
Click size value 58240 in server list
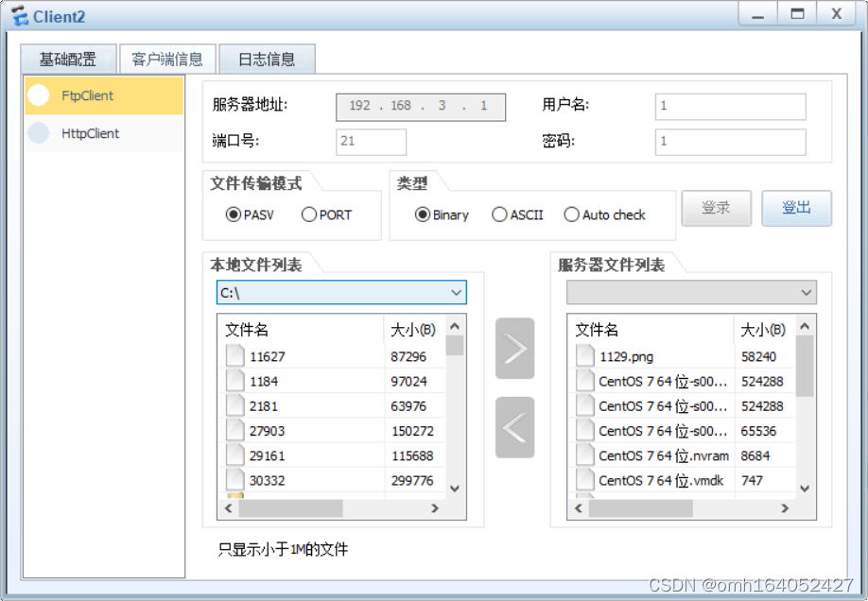[759, 357]
